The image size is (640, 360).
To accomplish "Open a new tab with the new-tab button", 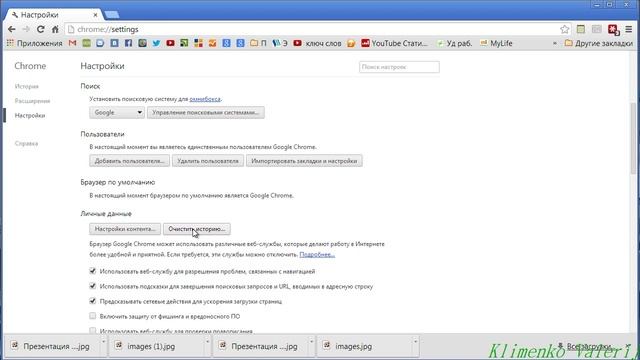I will click(111, 15).
